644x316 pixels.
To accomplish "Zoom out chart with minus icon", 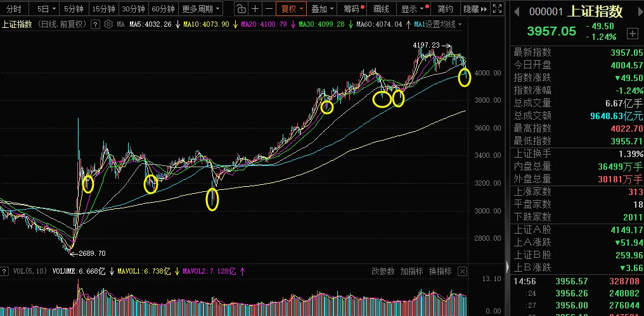I will [x=269, y=9].
